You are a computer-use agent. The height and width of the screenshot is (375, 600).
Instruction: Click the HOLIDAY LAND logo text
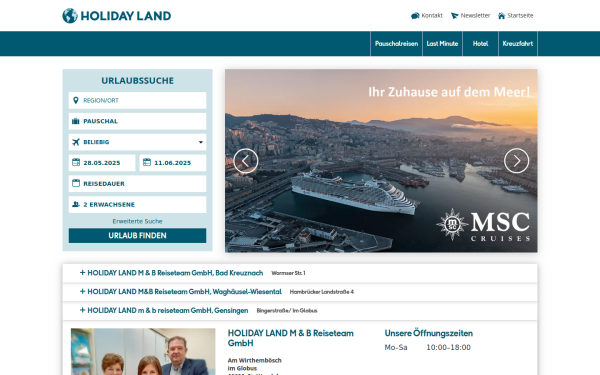pyautogui.click(x=126, y=16)
